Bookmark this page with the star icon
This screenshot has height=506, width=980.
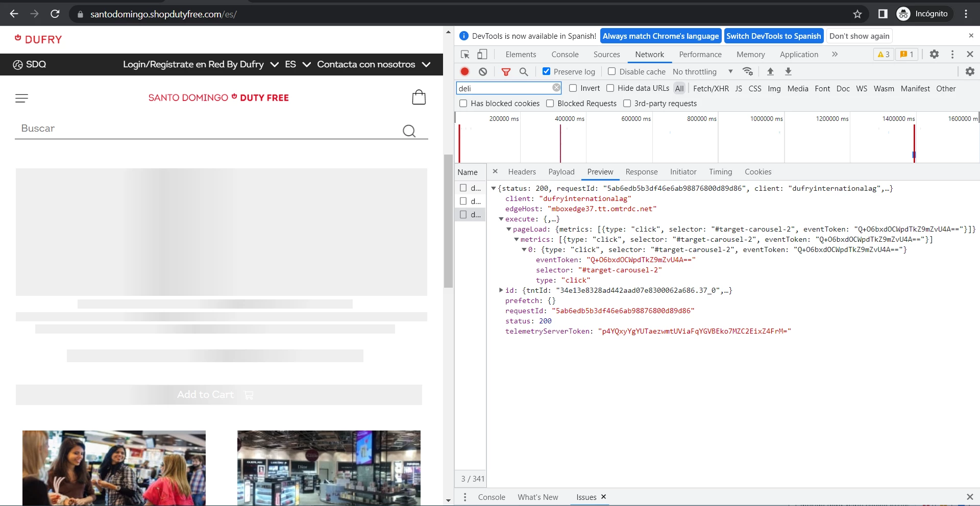click(857, 14)
